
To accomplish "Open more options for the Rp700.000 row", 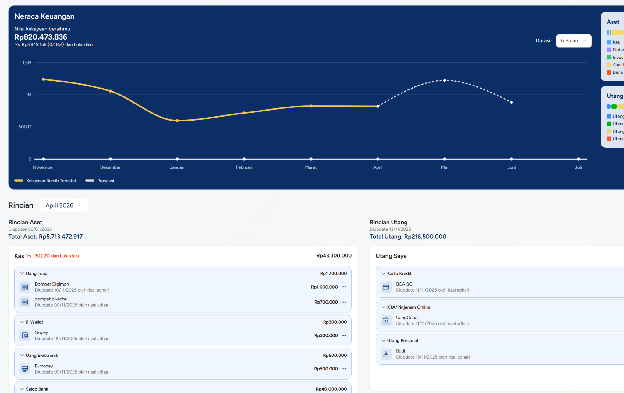I will 344,302.
